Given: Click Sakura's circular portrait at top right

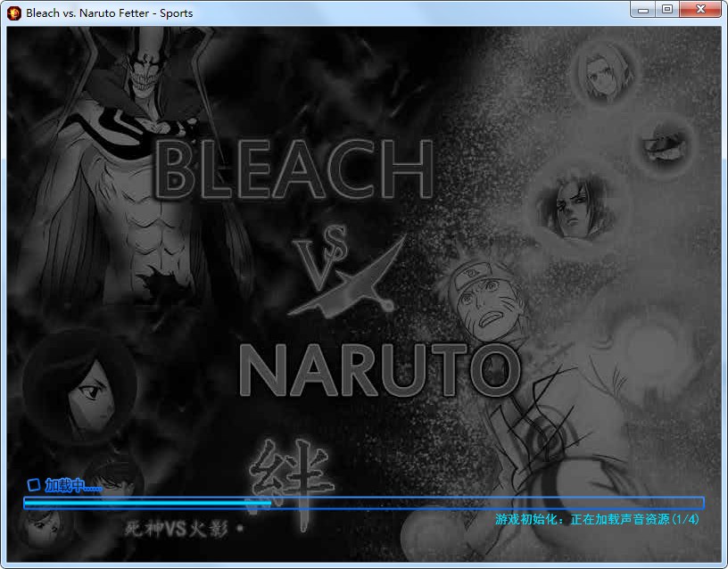Looking at the screenshot, I should (602, 70).
